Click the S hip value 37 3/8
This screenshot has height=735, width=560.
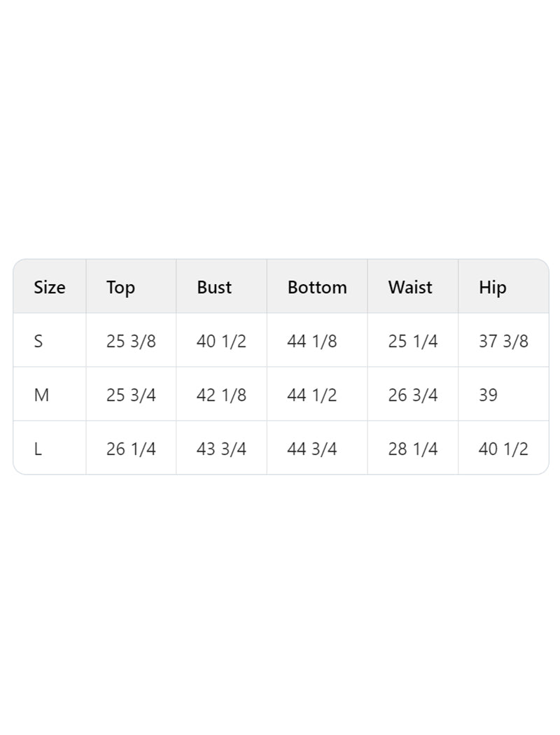tap(503, 341)
